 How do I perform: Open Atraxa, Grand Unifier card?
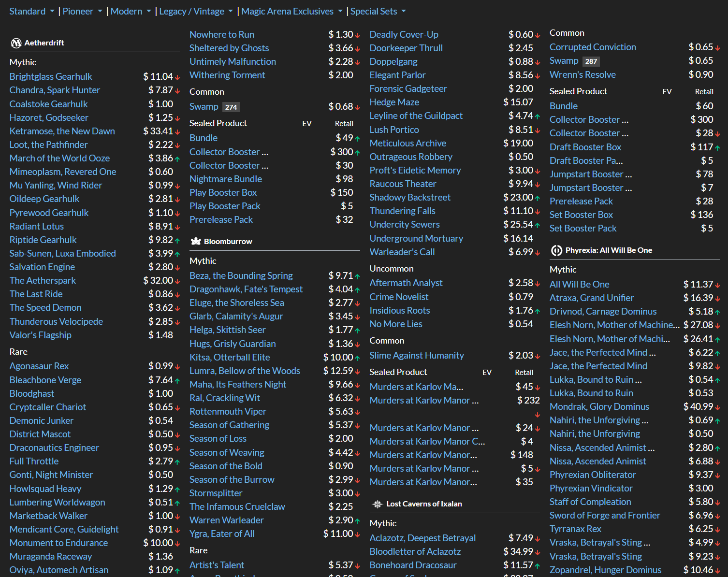point(592,298)
